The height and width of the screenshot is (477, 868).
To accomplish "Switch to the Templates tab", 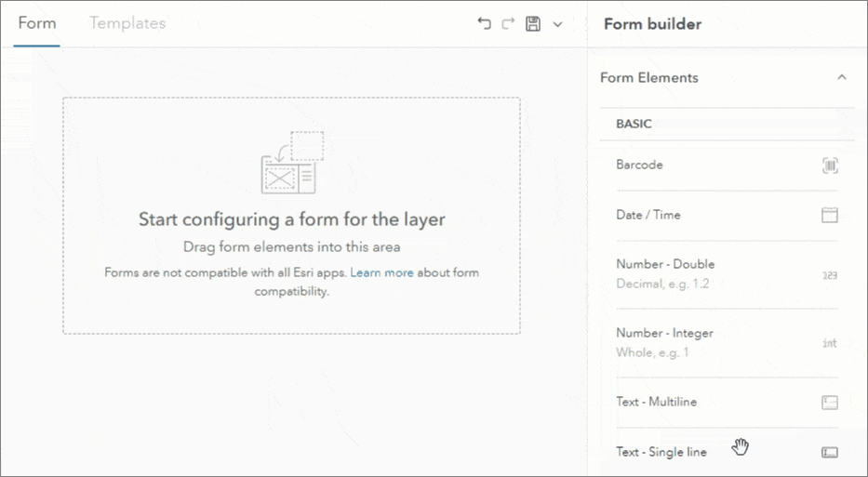I will tap(127, 22).
